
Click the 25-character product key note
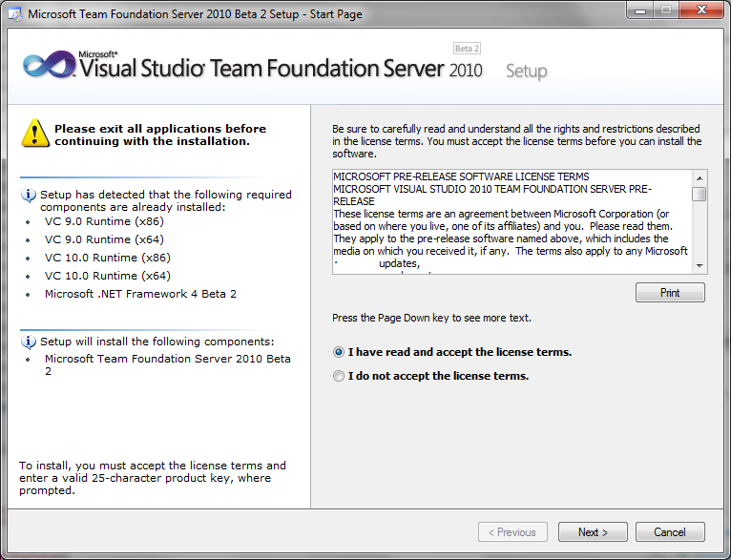click(x=153, y=478)
